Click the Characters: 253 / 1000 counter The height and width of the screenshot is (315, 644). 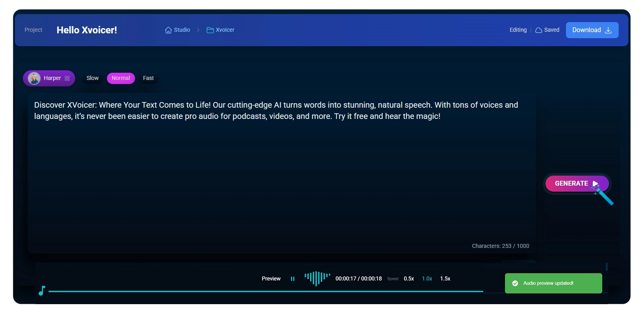[500, 246]
